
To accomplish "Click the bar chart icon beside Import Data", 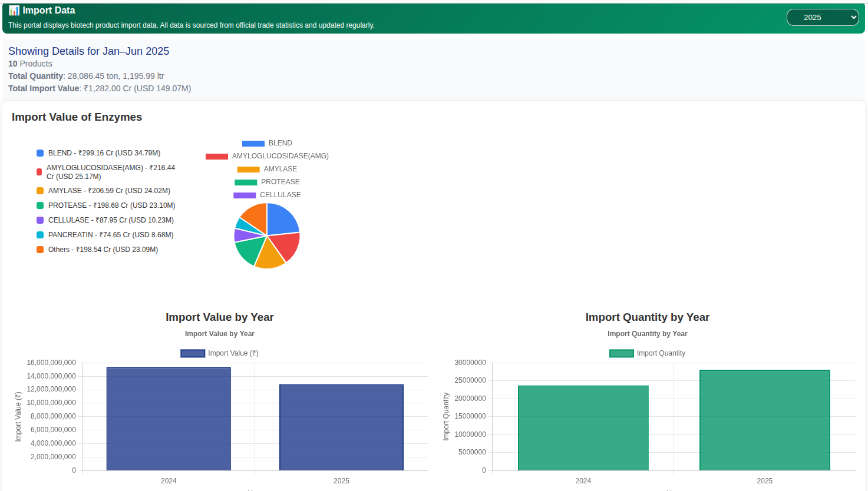I will coord(14,11).
